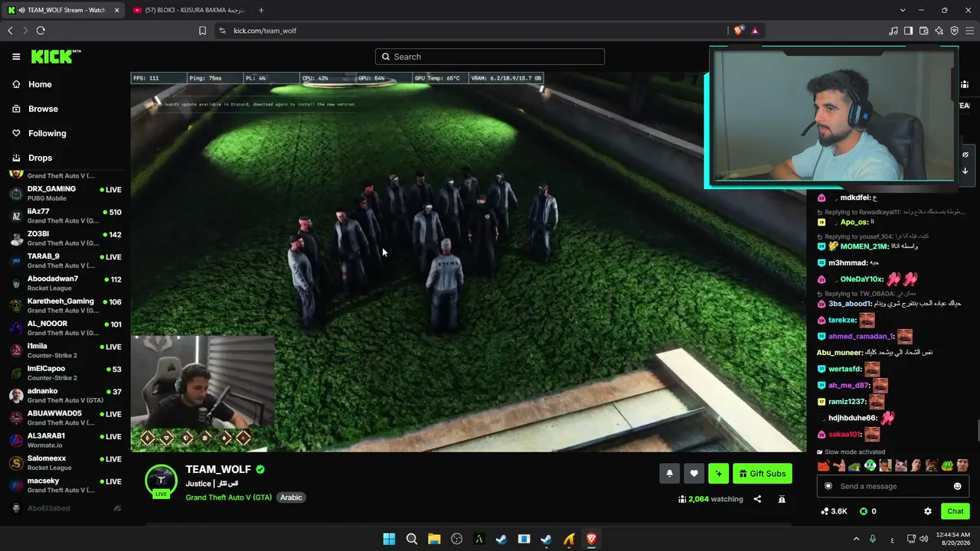Open the Brave playlist music note icon
This screenshot has width=980, height=551.
tap(893, 31)
